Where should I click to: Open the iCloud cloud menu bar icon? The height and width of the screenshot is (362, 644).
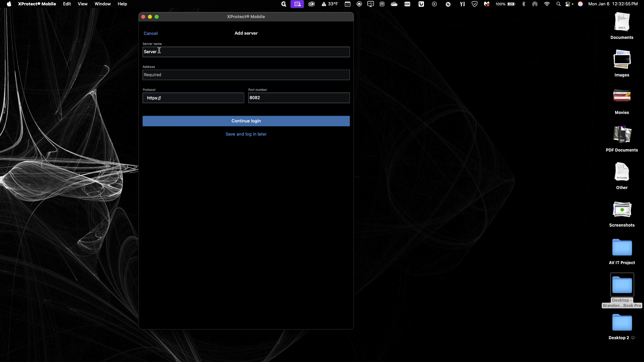point(394,4)
